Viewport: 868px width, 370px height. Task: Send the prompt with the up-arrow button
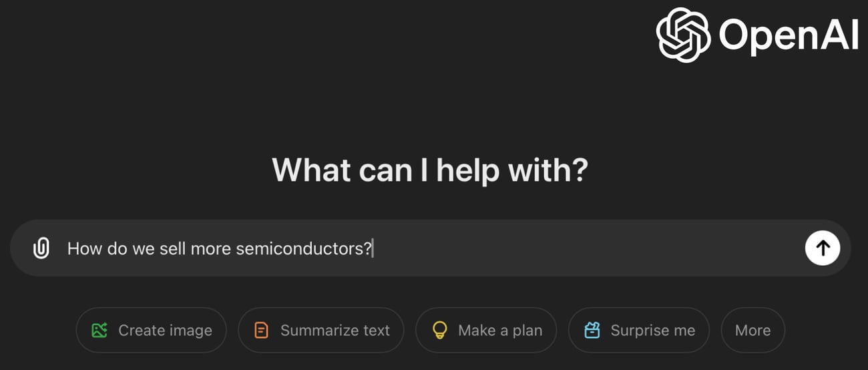[x=823, y=248]
